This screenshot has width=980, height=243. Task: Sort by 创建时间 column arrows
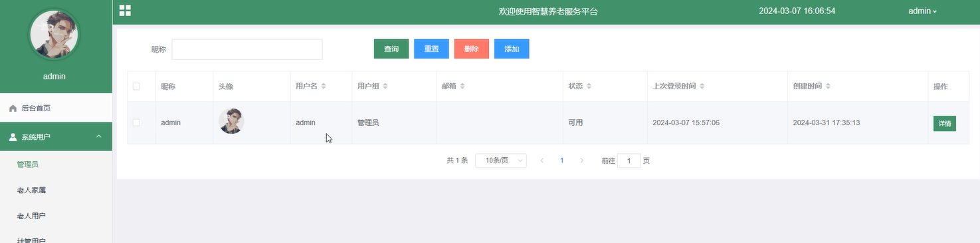(828, 87)
